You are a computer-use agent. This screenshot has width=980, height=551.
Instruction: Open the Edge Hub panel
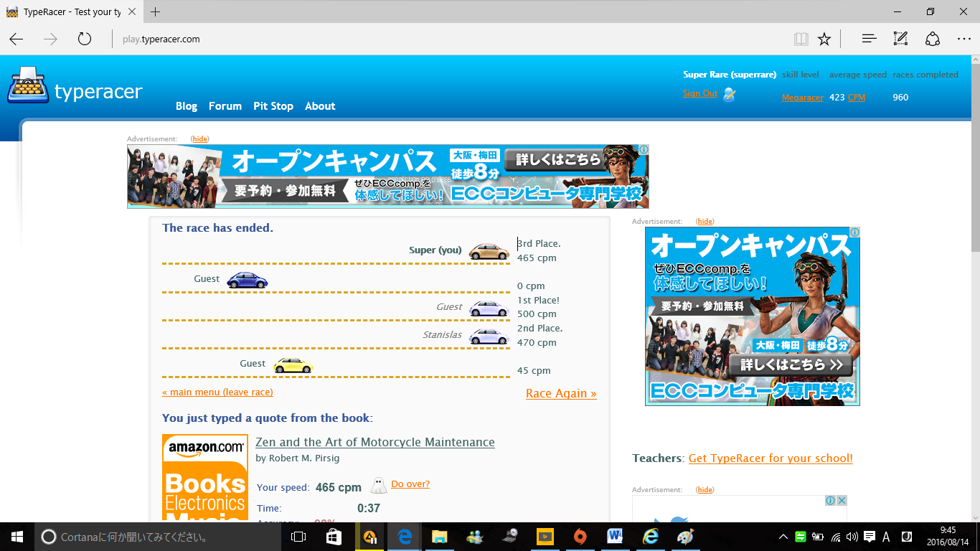869,39
